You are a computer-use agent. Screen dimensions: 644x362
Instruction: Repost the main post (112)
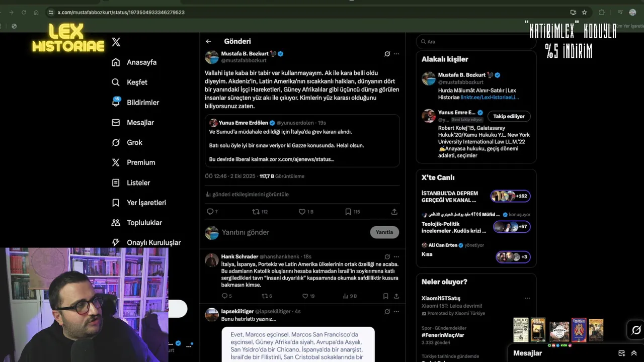260,212
